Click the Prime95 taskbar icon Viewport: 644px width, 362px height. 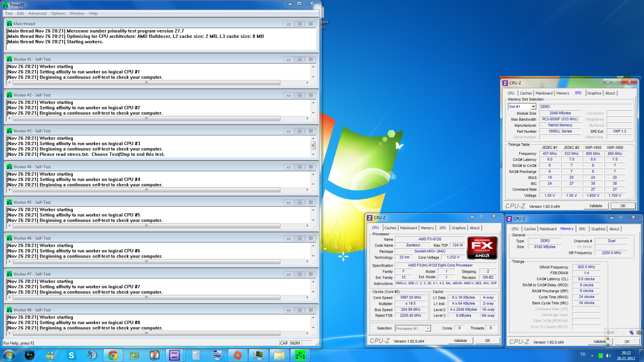pyautogui.click(x=300, y=355)
